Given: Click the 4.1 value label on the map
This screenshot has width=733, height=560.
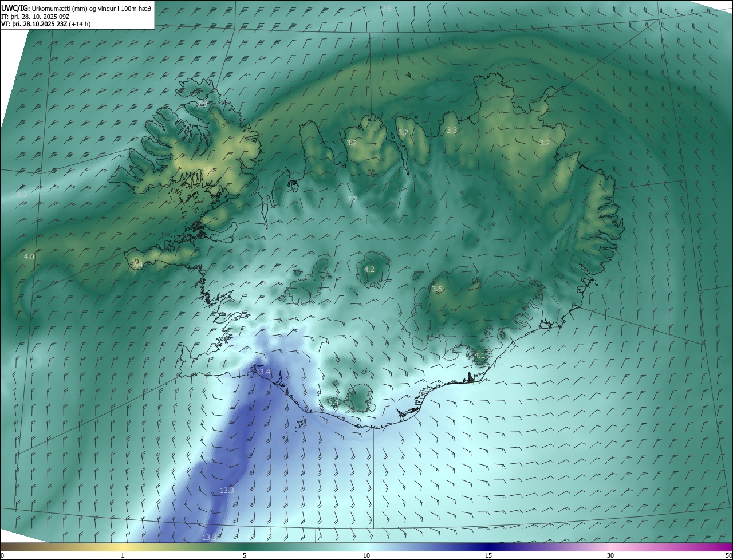Looking at the screenshot, I should tap(480, 355).
